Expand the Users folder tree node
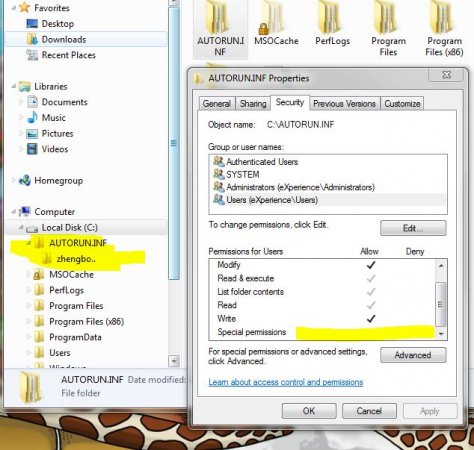 click(28, 352)
